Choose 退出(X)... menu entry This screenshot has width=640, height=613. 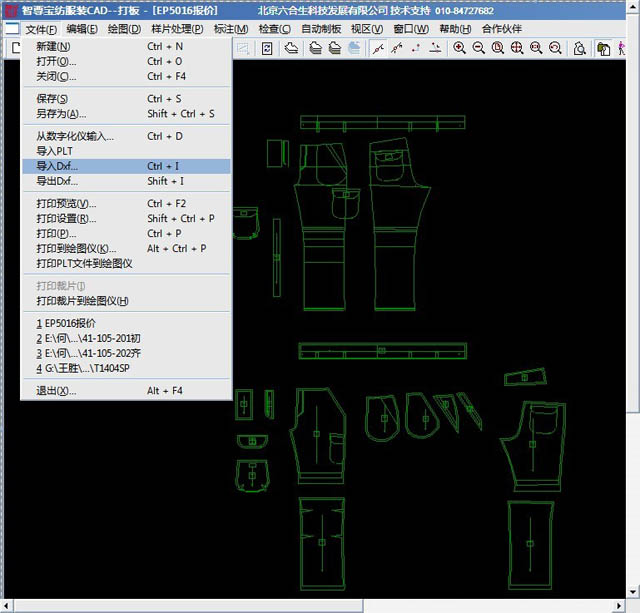(x=127, y=391)
